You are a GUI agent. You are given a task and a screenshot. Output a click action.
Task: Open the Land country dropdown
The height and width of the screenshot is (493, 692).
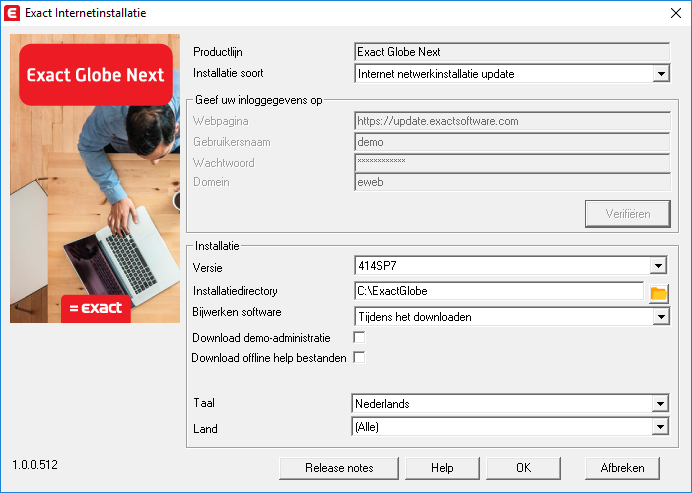point(660,426)
